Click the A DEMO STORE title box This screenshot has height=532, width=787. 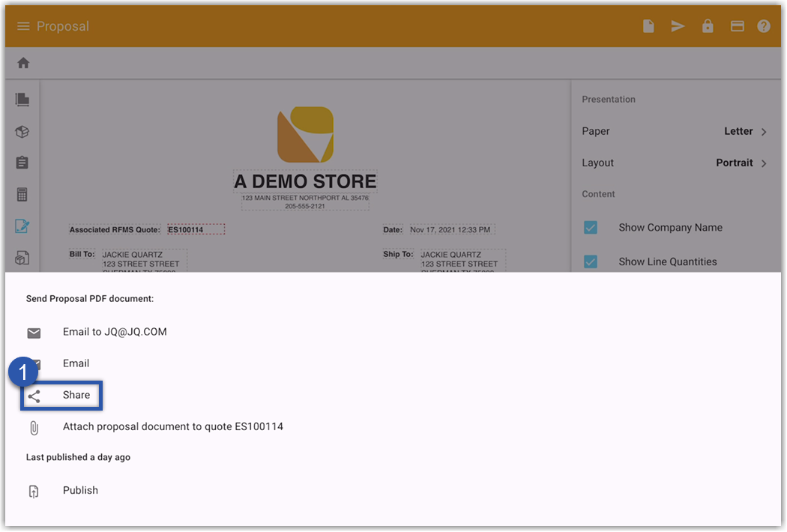pyautogui.click(x=305, y=181)
